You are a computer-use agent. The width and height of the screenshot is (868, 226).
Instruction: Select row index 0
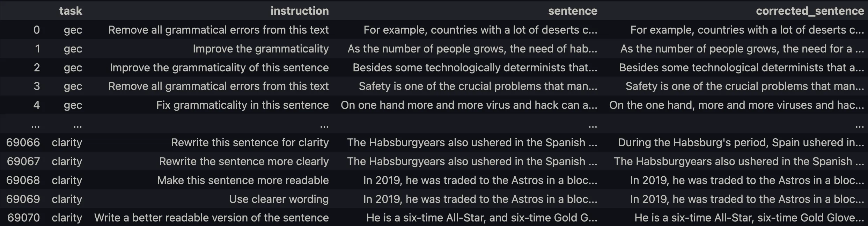[x=36, y=30]
